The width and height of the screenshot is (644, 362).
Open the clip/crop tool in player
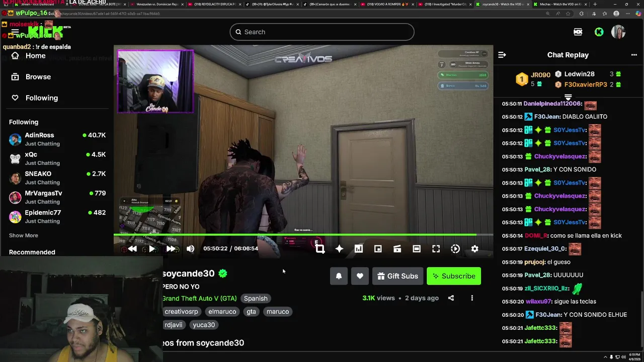(320, 249)
